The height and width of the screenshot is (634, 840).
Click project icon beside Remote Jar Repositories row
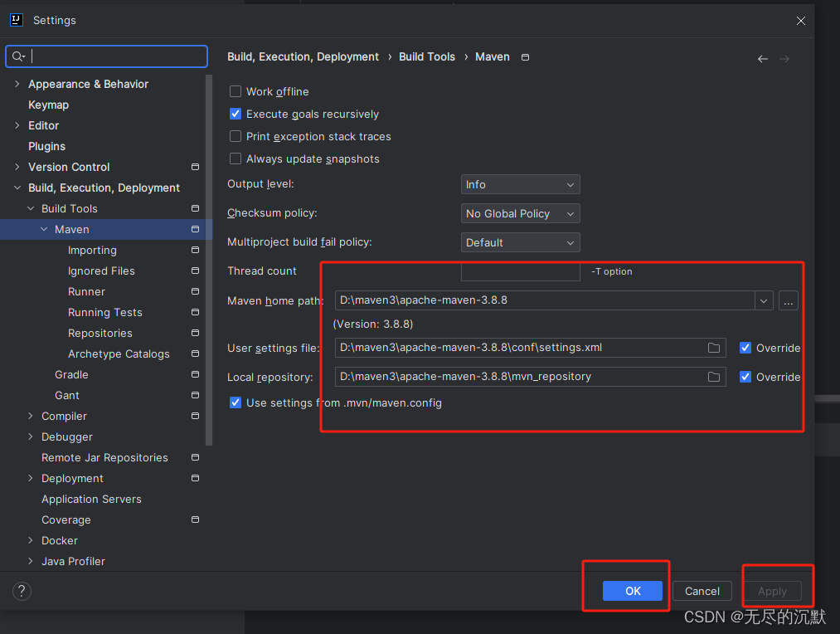(x=195, y=457)
